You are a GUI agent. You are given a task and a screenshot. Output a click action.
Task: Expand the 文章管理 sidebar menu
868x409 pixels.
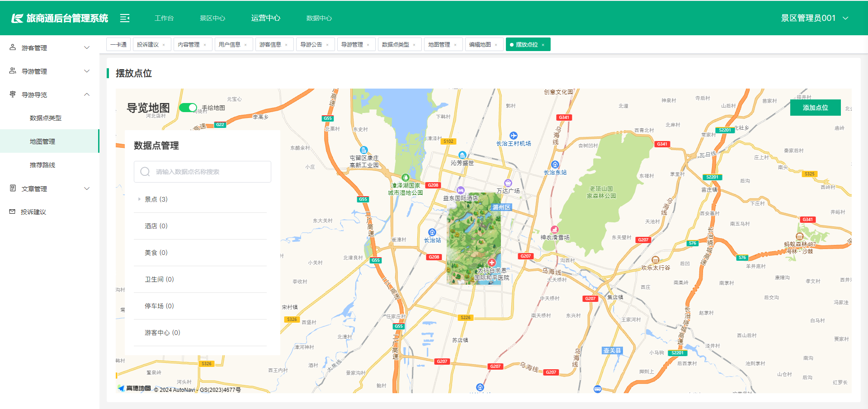(87, 188)
